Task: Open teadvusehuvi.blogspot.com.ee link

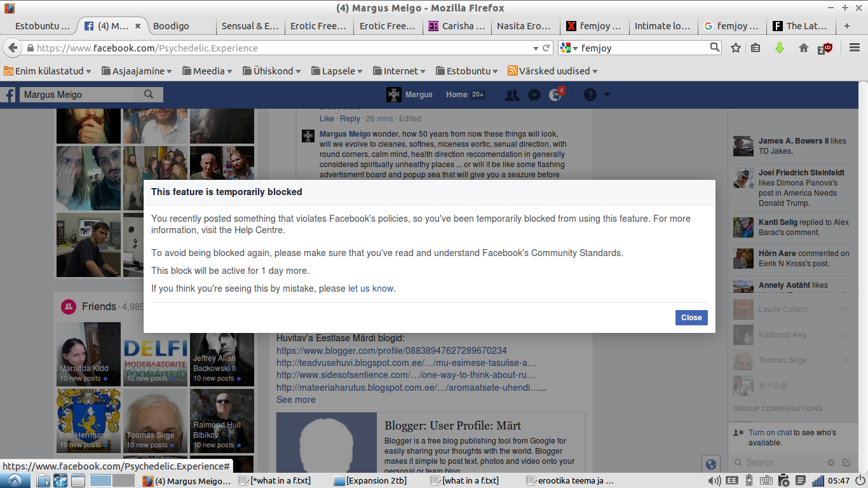Action: click(x=406, y=363)
